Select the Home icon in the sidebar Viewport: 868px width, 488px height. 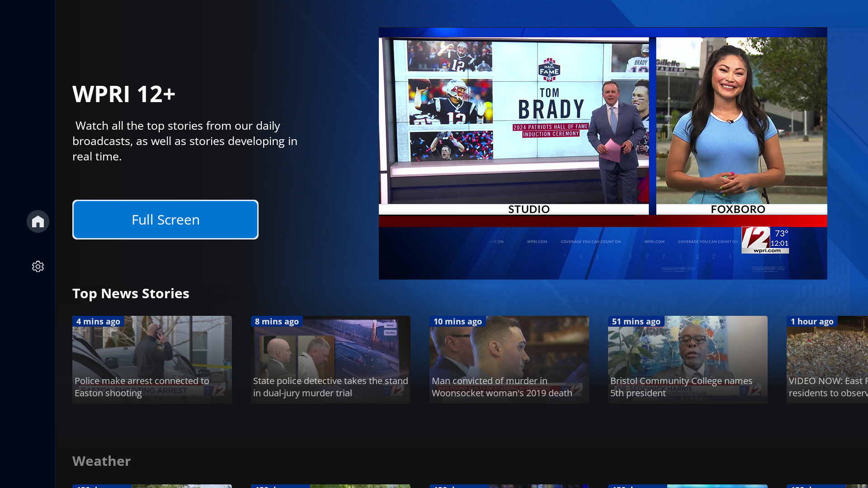point(38,221)
